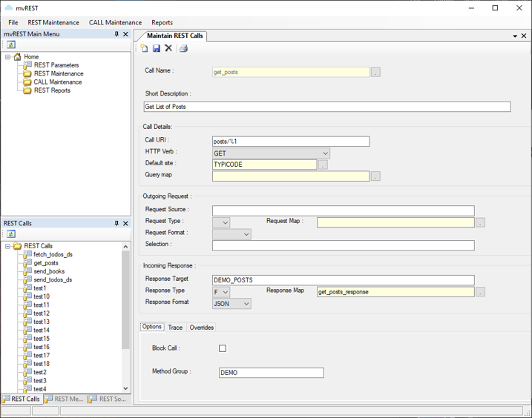The width and height of the screenshot is (532, 418).
Task: Click the Delete X toolbar icon
Action: point(168,49)
